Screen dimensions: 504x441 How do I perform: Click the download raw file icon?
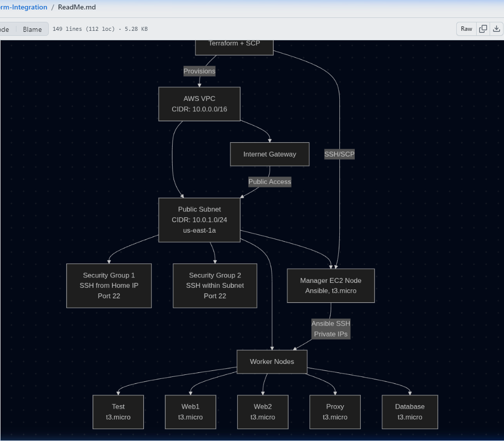tap(496, 29)
